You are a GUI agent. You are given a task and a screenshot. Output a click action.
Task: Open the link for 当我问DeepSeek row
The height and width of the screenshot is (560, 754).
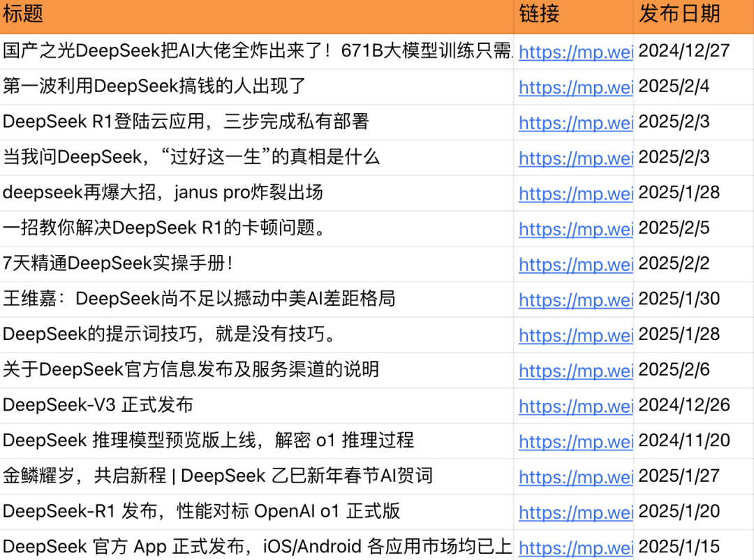[575, 159]
